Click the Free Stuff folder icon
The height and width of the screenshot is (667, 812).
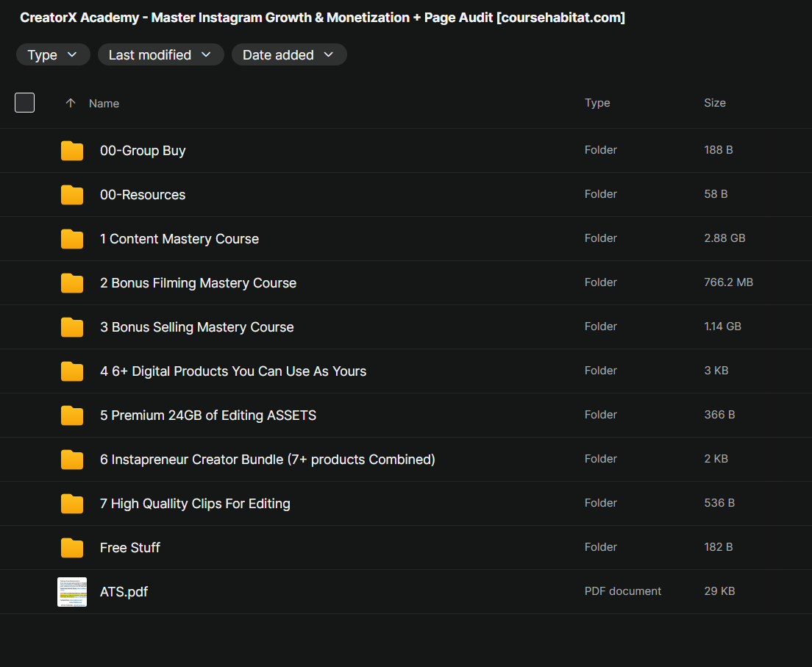tap(72, 547)
